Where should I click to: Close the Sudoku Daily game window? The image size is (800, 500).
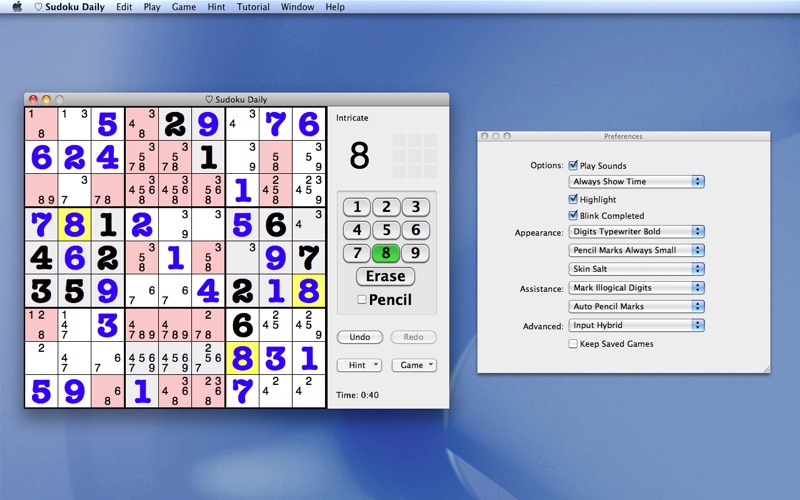click(x=33, y=99)
